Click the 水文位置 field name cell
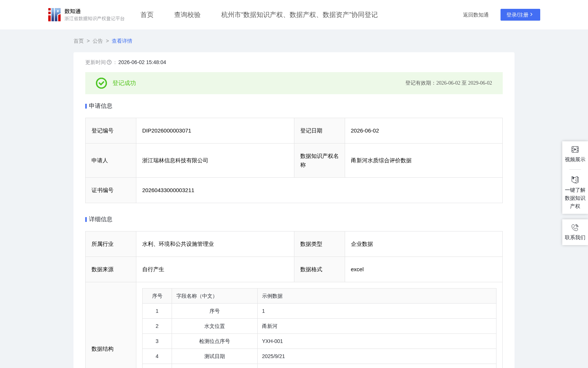 click(215, 326)
